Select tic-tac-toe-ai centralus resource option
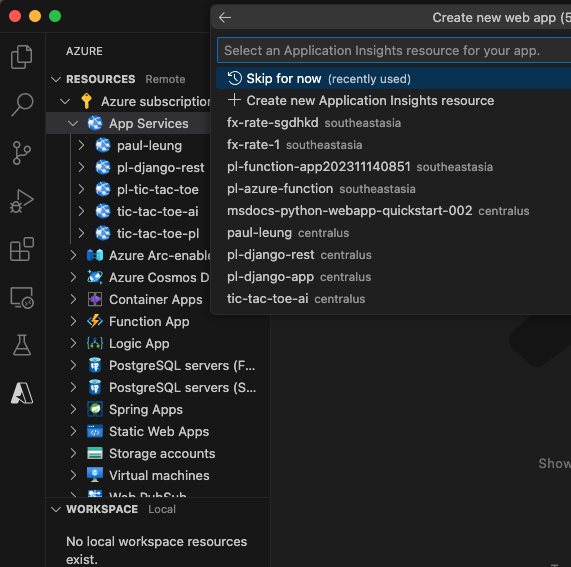The image size is (571, 567). pos(394,299)
